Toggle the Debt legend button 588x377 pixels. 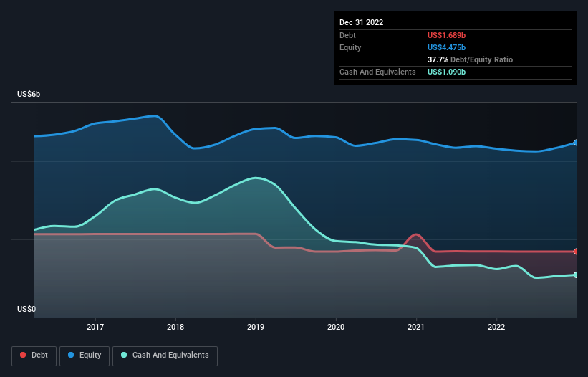[34, 355]
